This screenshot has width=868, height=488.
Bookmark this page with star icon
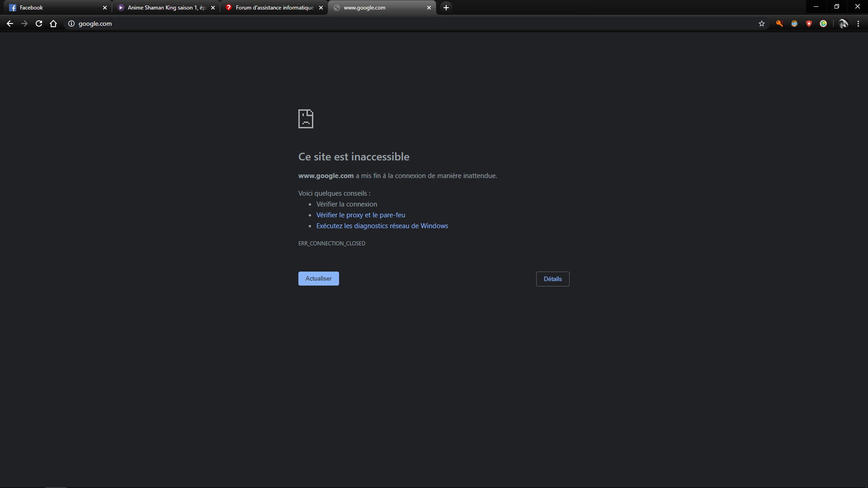[x=762, y=23]
